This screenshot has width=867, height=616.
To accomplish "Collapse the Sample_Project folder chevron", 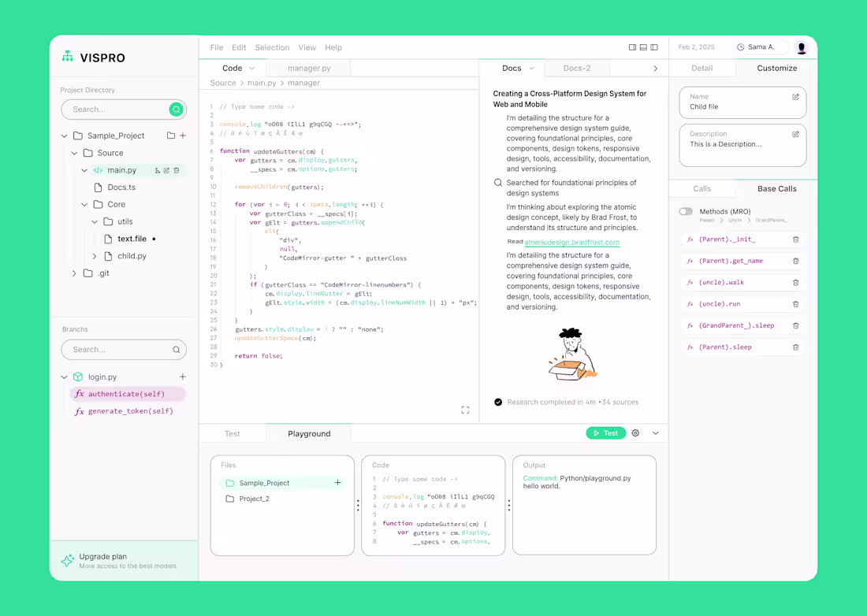I will click(x=64, y=136).
